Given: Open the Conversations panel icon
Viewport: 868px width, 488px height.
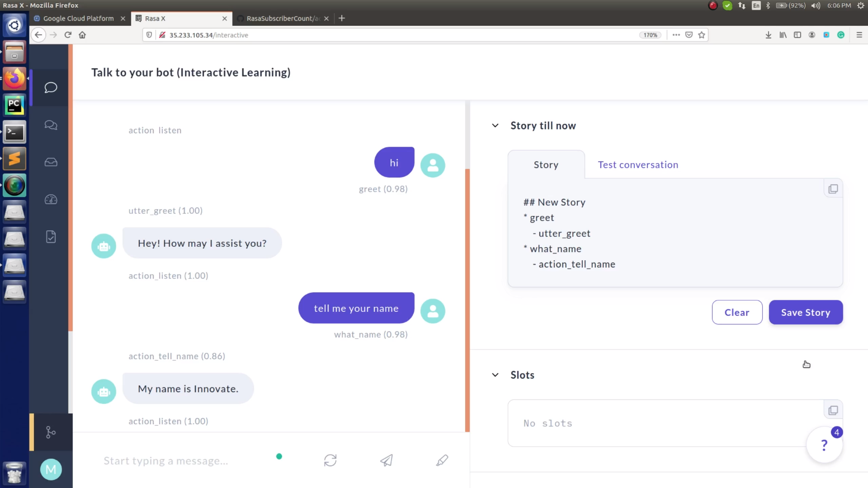Looking at the screenshot, I should [x=50, y=125].
